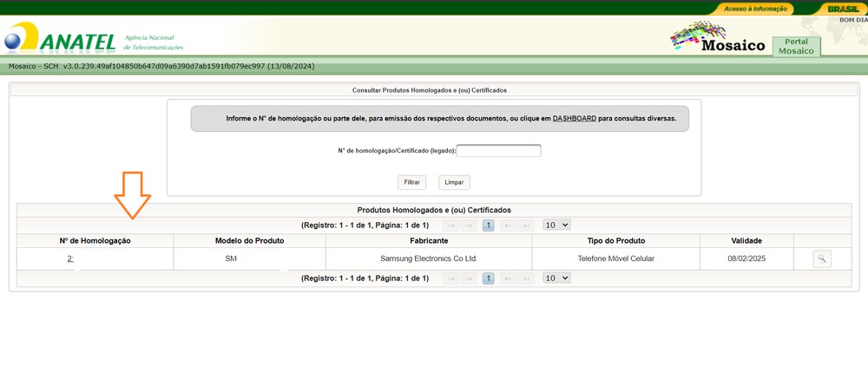The width and height of the screenshot is (868, 386).
Task: Go to previous page in top paginator
Action: point(470,225)
